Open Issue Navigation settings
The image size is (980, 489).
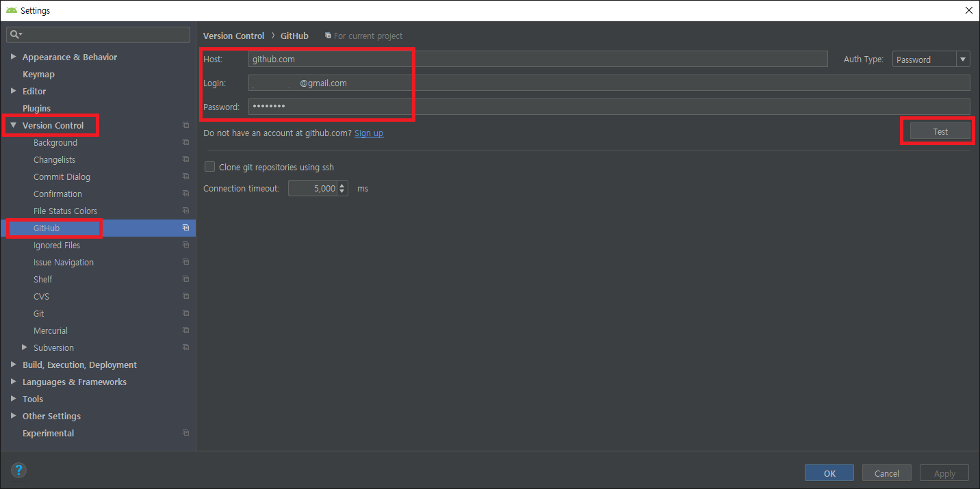pos(64,262)
